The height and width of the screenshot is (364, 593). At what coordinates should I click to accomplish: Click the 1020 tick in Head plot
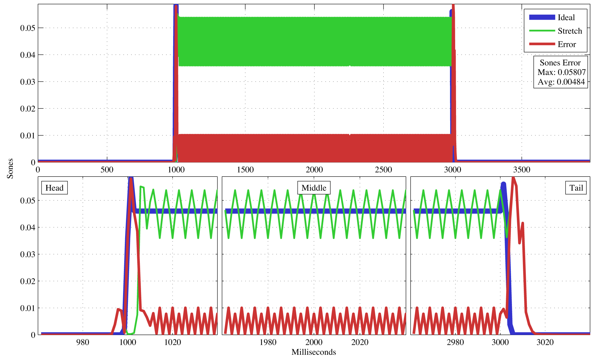(173, 342)
